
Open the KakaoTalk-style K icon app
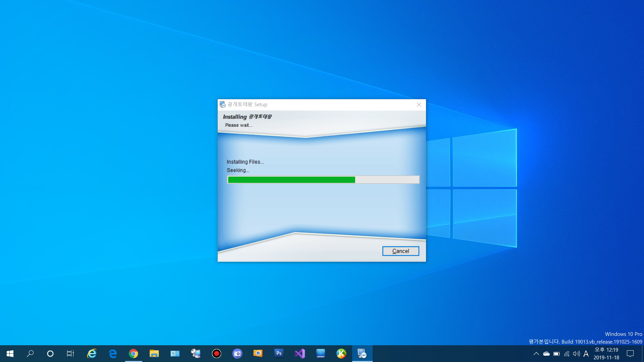(341, 354)
